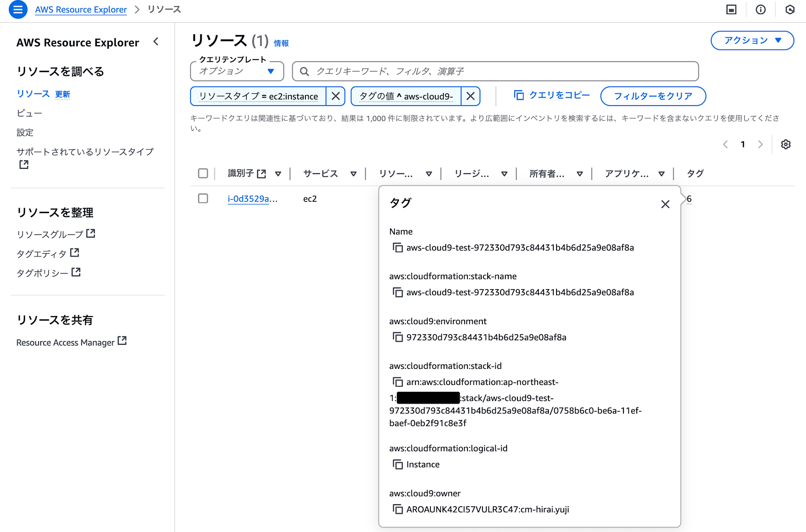Copy the Name tag value
The width and height of the screenshot is (806, 532).
(398, 248)
